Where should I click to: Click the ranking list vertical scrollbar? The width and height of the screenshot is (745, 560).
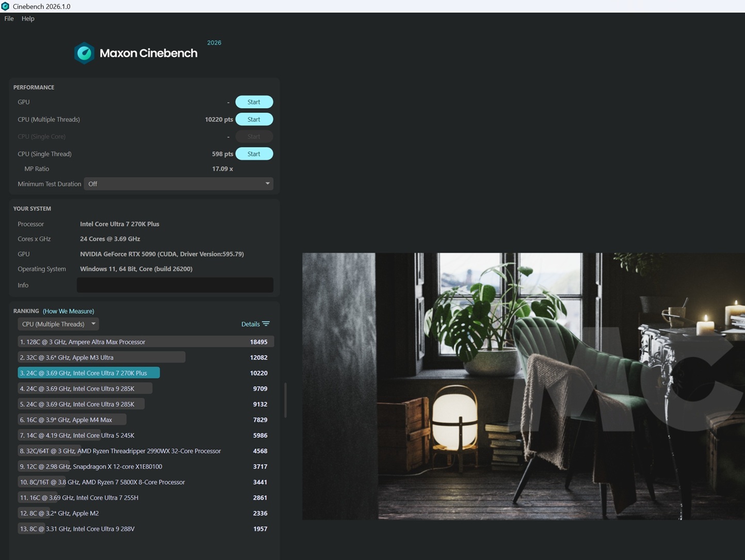coord(285,400)
